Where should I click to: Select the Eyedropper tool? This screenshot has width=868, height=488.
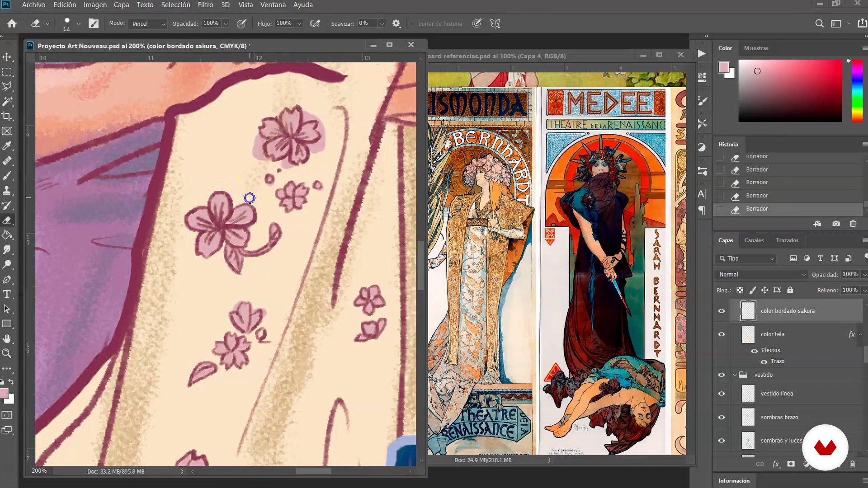click(7, 146)
